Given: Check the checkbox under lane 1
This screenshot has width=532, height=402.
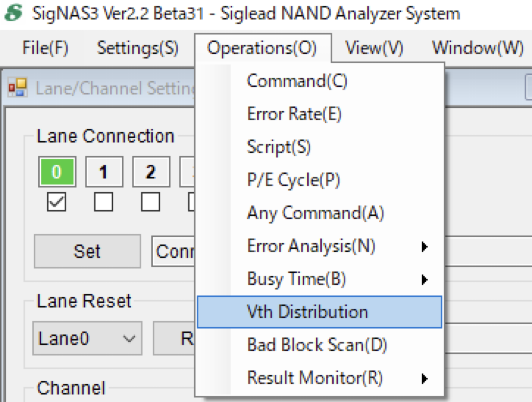Looking at the screenshot, I should click(103, 202).
